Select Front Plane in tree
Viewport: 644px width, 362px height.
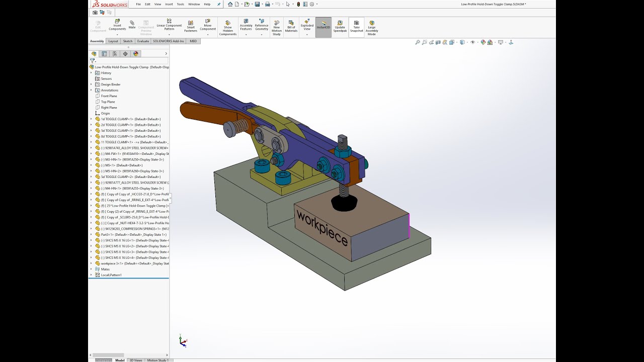point(109,96)
